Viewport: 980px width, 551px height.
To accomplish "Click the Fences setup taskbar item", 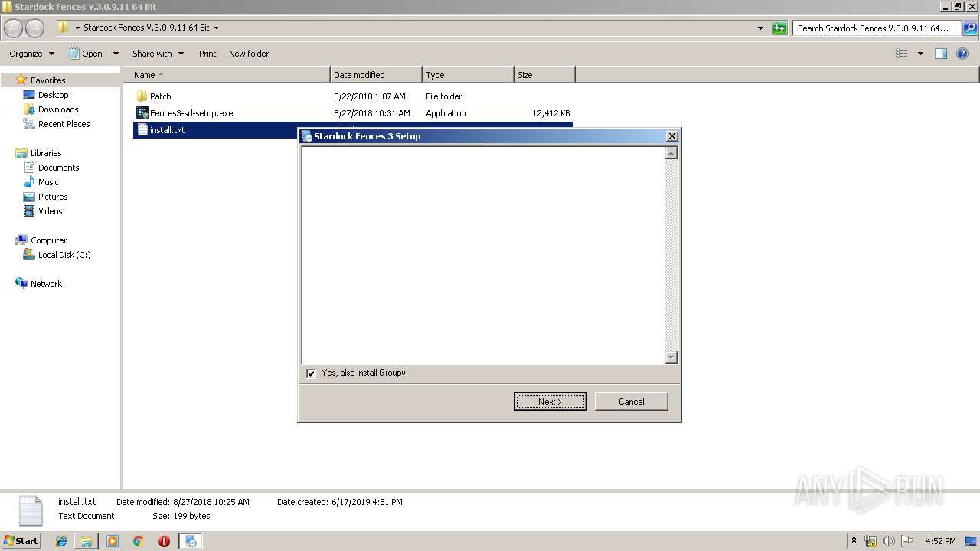I will [x=190, y=541].
